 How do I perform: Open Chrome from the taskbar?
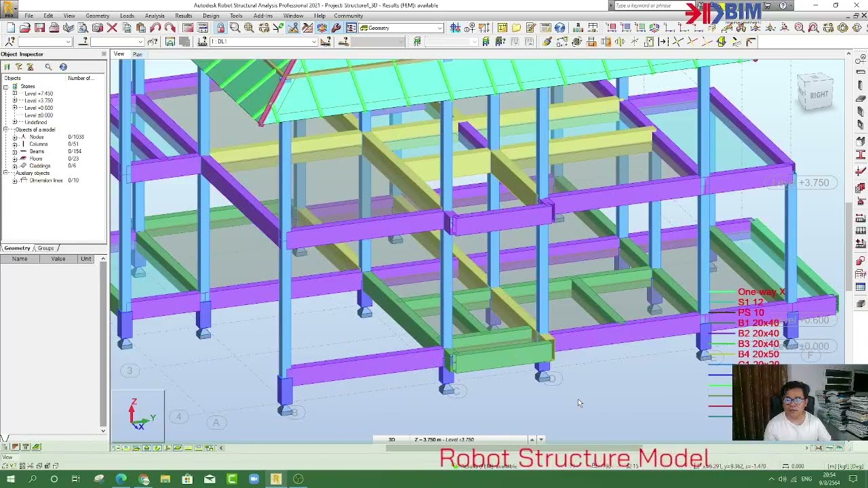[144, 479]
